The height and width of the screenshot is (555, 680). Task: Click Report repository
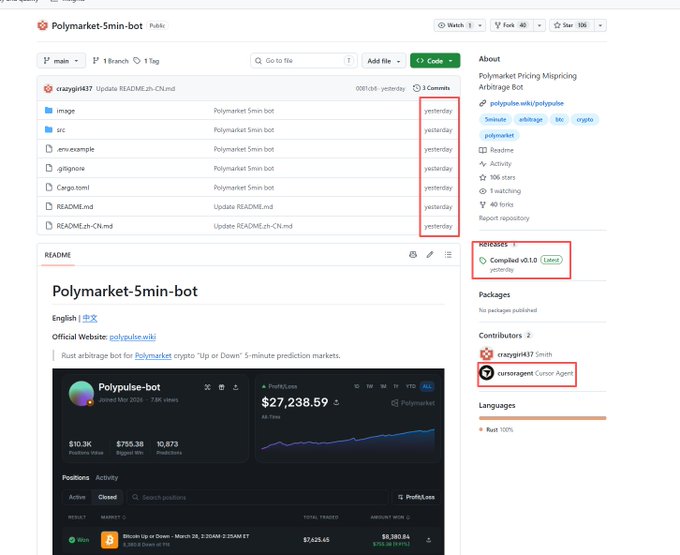[504, 218]
